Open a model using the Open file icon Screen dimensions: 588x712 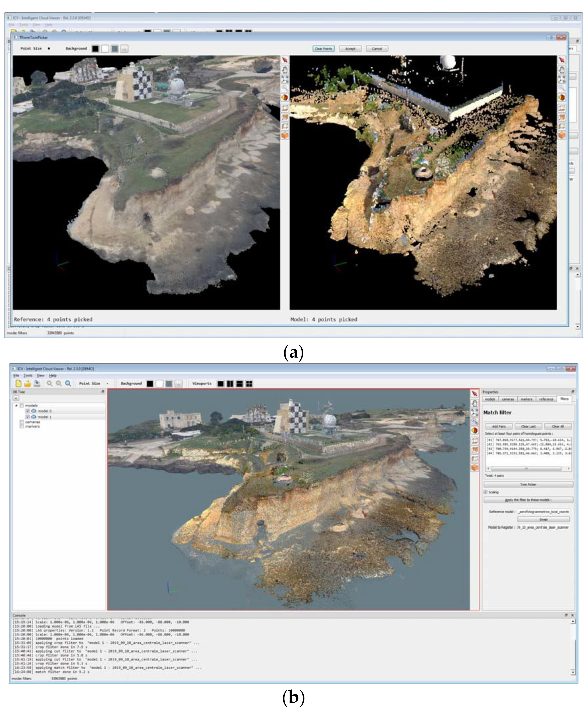tap(28, 384)
